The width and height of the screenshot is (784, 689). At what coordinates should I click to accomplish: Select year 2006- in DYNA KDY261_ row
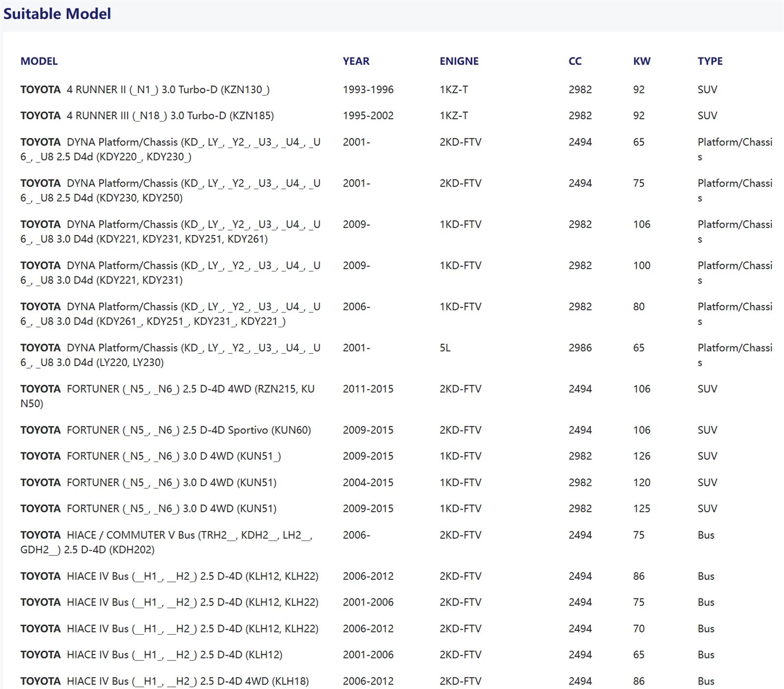[x=356, y=307]
